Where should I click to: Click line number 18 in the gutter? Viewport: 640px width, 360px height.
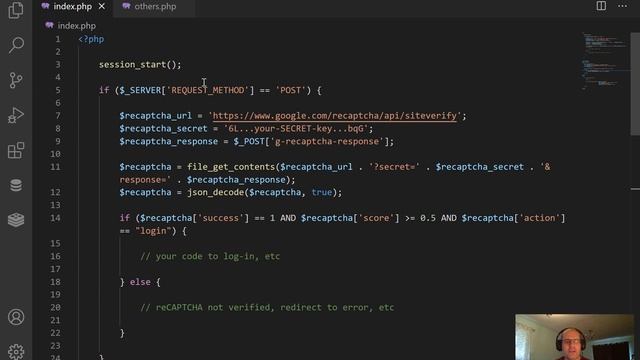coord(56,282)
